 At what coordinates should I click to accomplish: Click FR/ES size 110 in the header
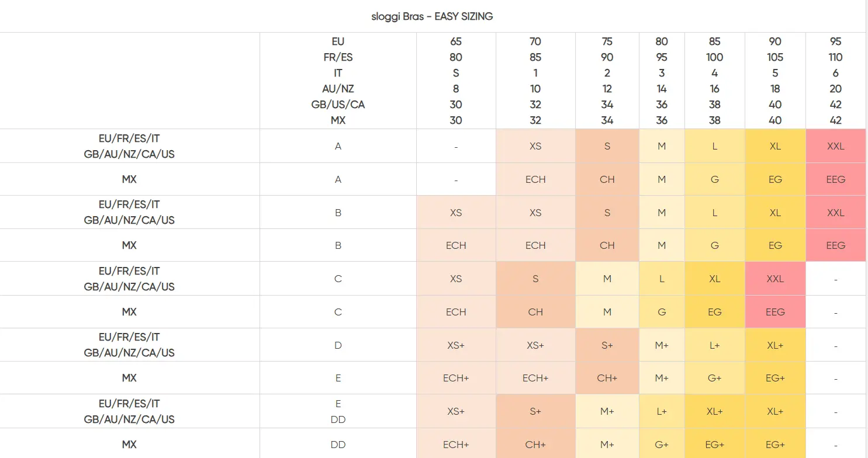coord(835,57)
